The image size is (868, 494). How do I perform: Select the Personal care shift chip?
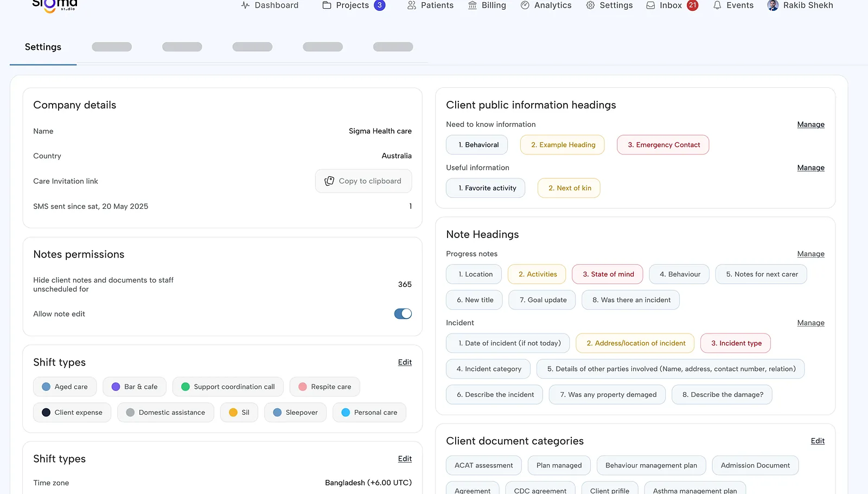pos(369,413)
